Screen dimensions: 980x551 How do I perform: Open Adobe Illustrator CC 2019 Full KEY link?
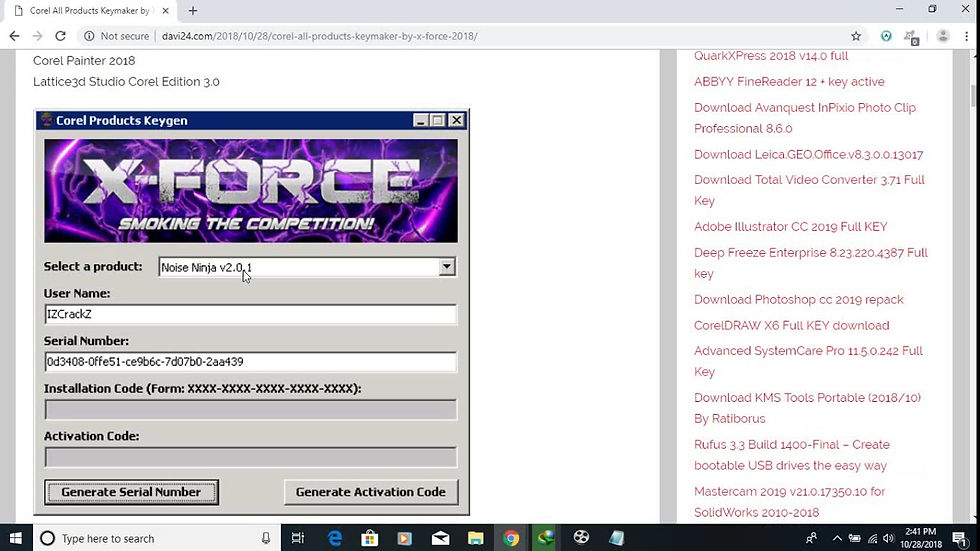(x=791, y=226)
